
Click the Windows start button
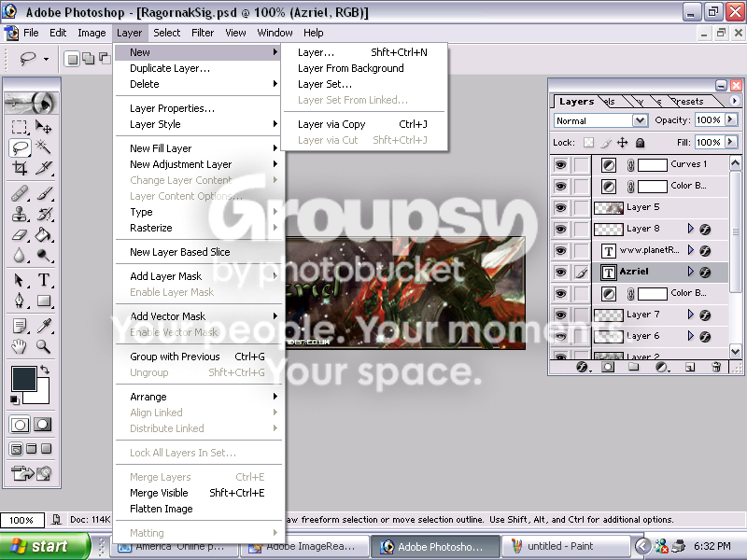(x=44, y=546)
